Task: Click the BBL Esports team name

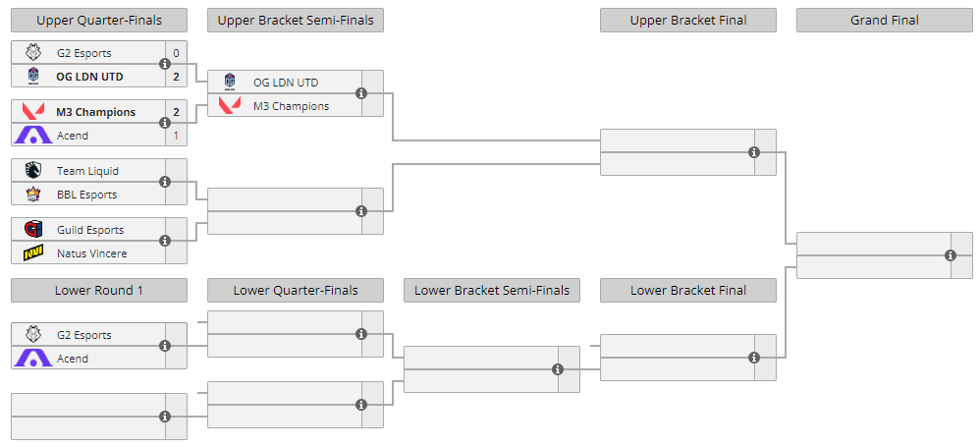Action: [86, 195]
